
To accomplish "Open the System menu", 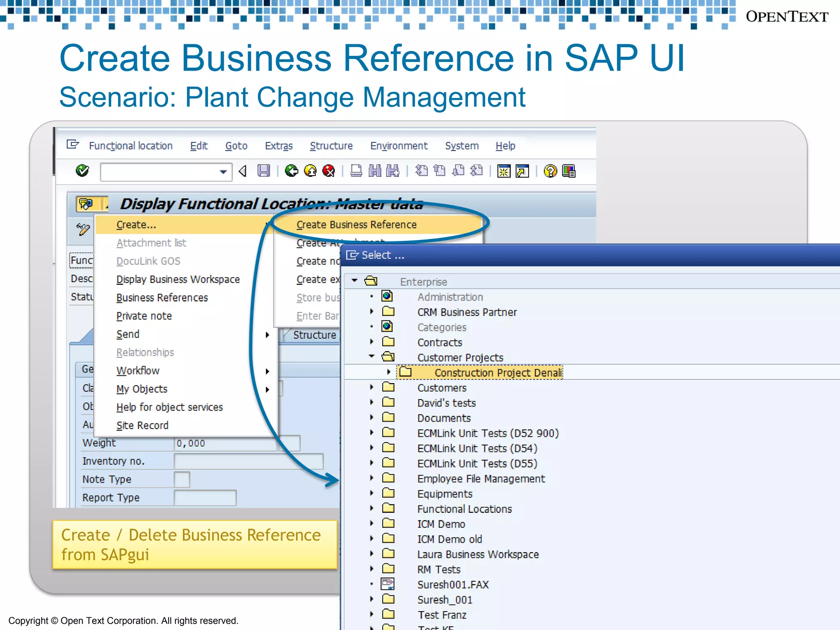I will 462,146.
